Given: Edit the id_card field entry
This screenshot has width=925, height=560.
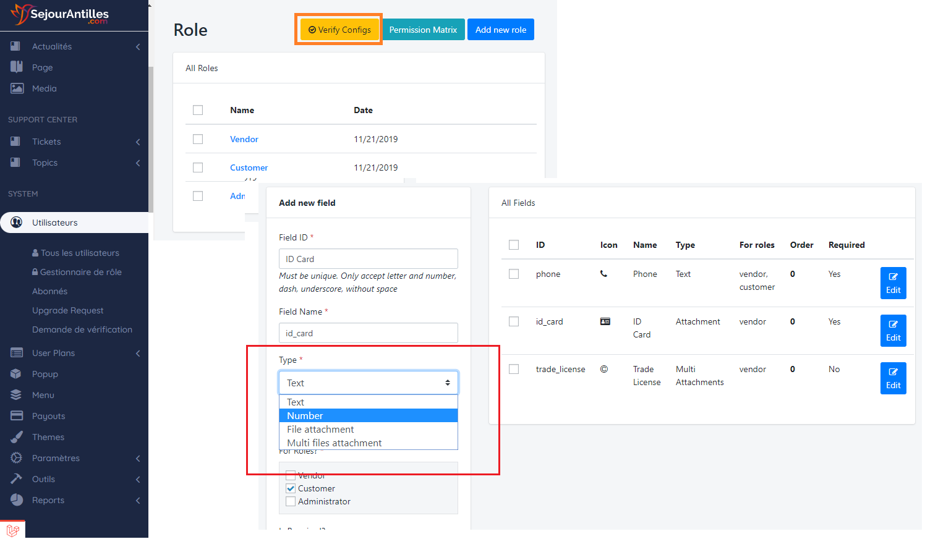Looking at the screenshot, I should pos(893,331).
